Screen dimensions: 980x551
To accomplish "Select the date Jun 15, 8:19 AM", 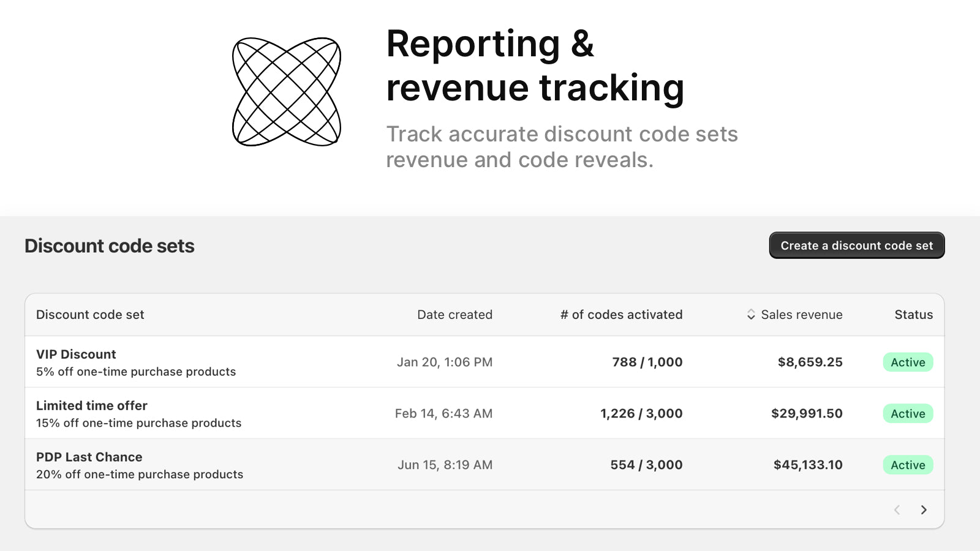I will click(445, 465).
